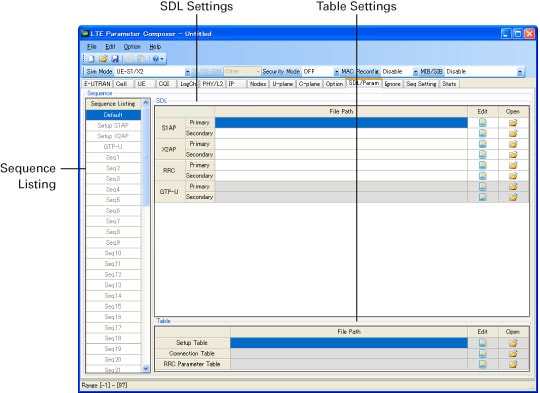Click the RRC Secondary file path field
This screenshot has height=393, width=540.
(x=341, y=176)
